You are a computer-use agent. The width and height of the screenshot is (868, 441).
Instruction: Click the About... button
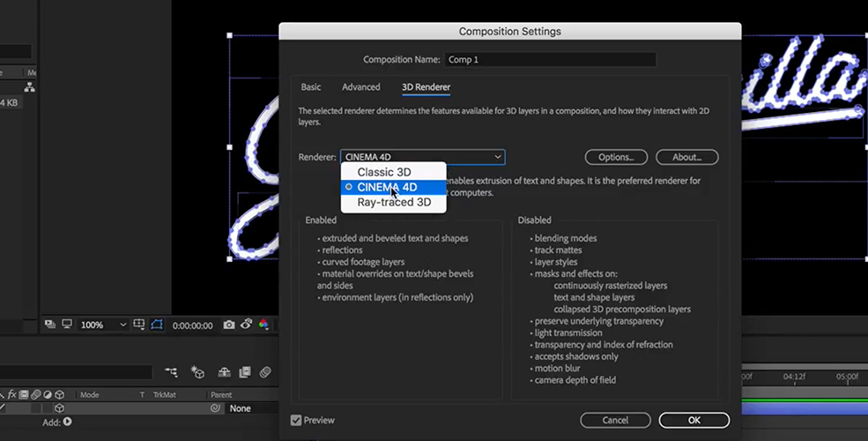tap(687, 157)
